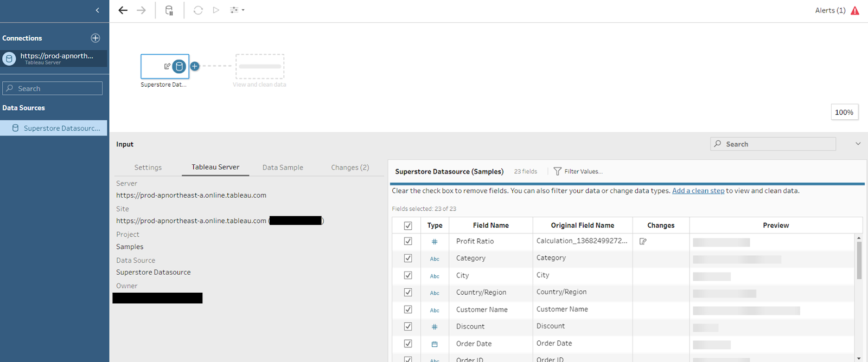Change Profit Ratio number data type icon
Screen dimensions: 868x362
coord(435,242)
